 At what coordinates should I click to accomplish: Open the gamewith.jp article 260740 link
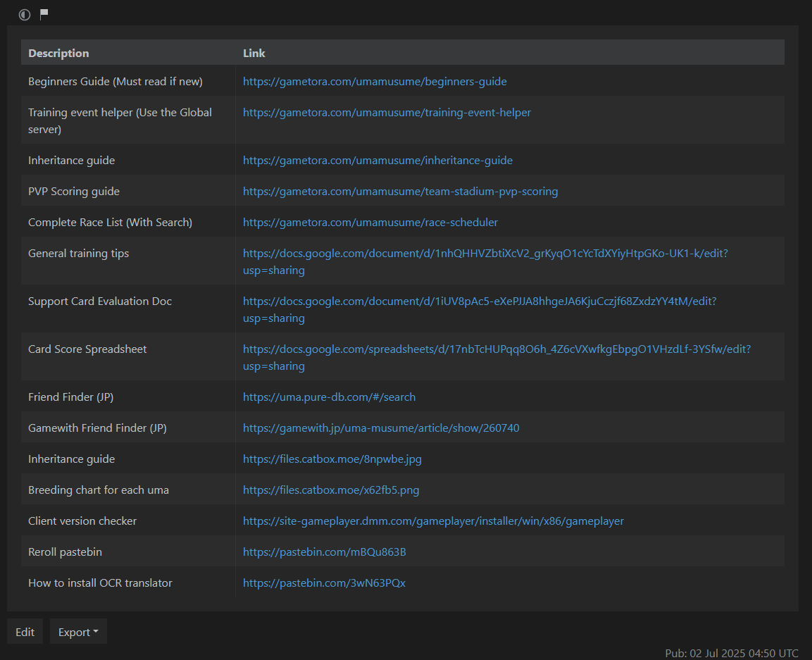(380, 428)
